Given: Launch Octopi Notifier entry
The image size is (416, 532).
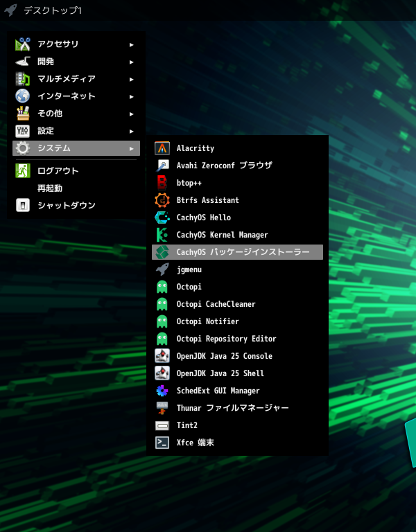Looking at the screenshot, I should tap(237, 321).
